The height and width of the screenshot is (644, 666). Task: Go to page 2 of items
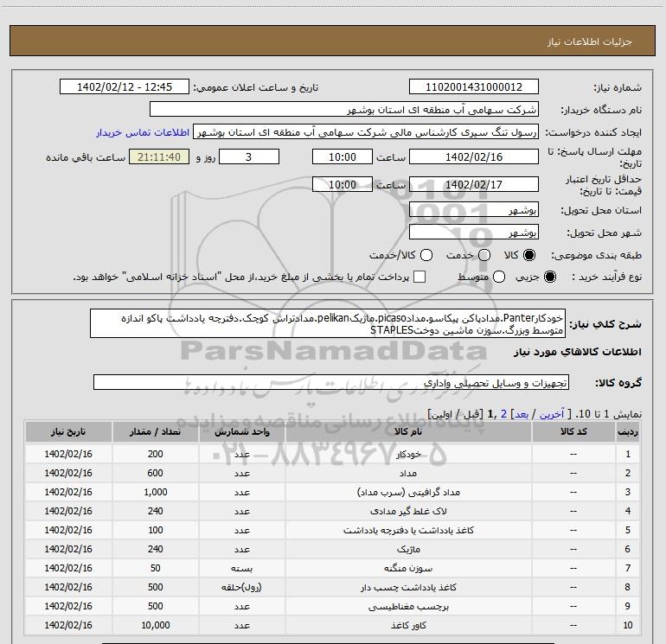point(503,414)
